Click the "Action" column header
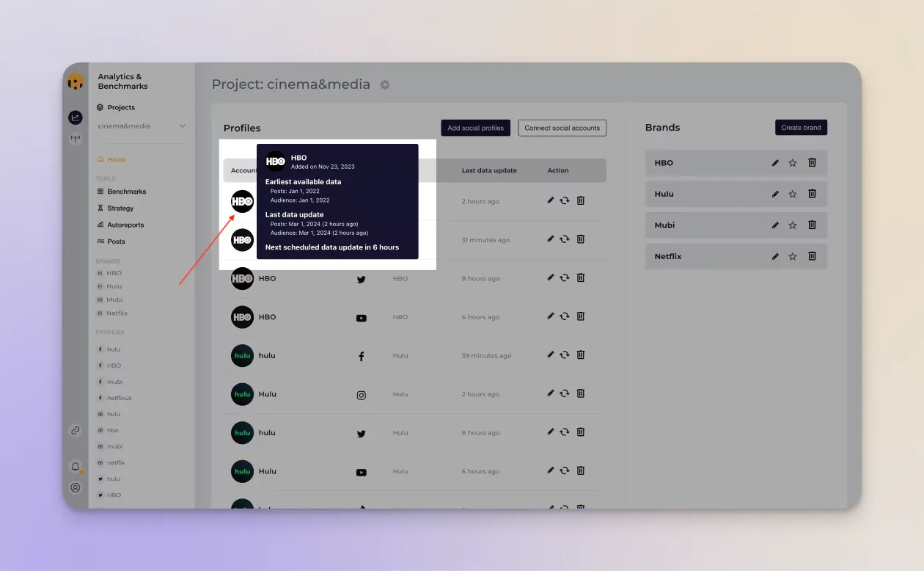924x571 pixels. [x=558, y=170]
